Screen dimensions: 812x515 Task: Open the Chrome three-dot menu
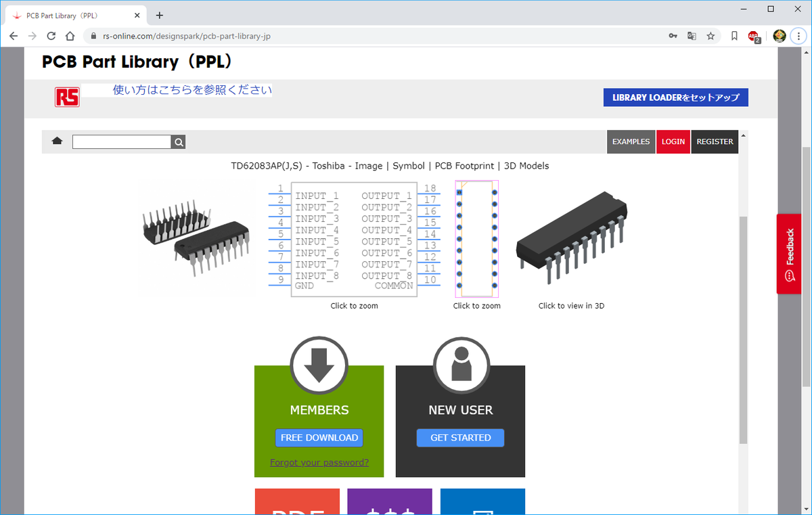pos(799,36)
